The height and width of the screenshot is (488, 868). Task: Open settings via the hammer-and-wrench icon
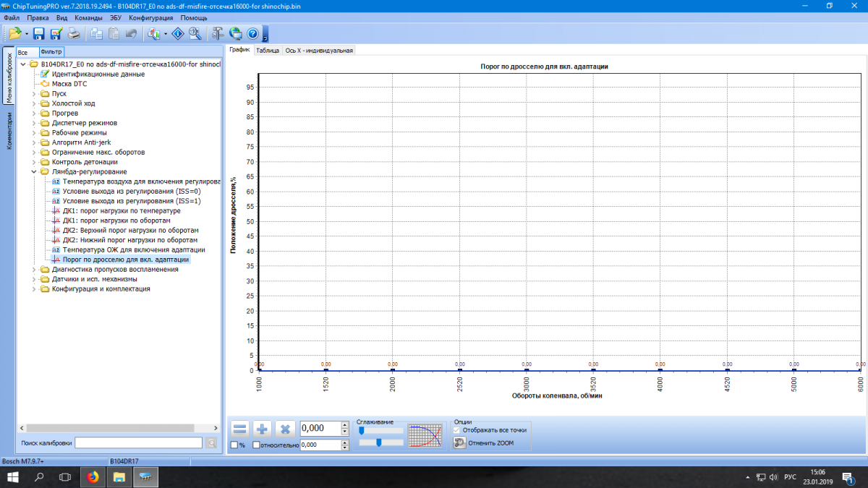[x=218, y=33]
